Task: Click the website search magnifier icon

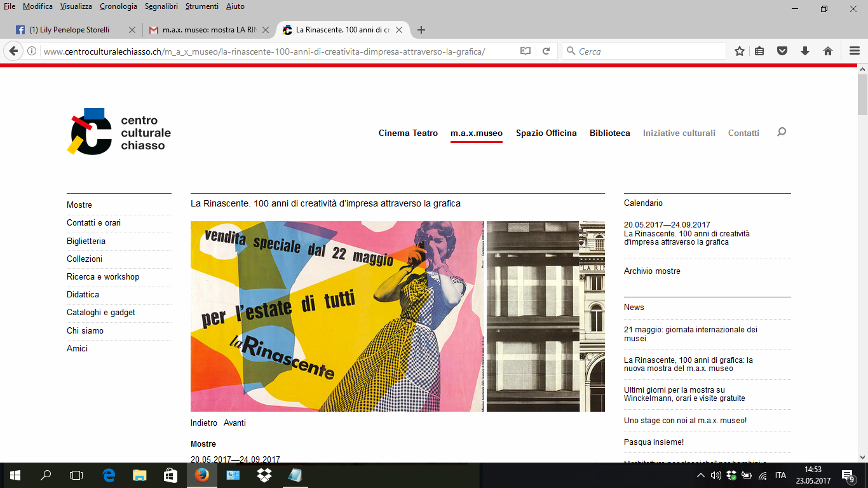Action: point(782,132)
